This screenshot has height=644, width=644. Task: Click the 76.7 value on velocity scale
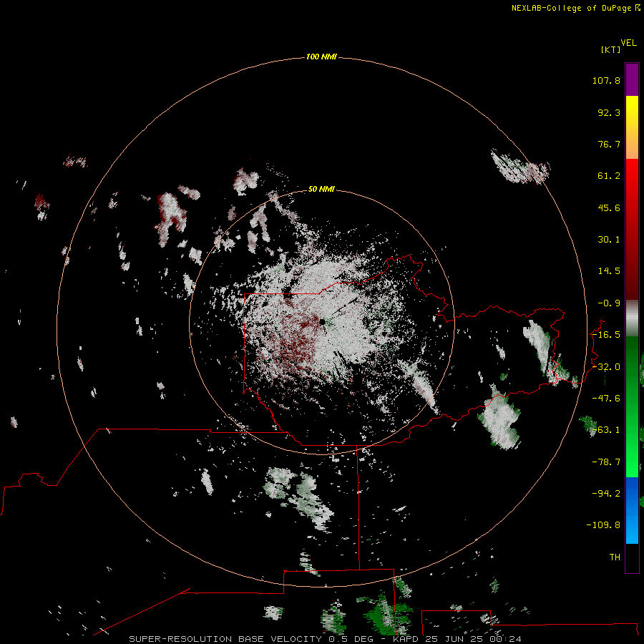[609, 144]
